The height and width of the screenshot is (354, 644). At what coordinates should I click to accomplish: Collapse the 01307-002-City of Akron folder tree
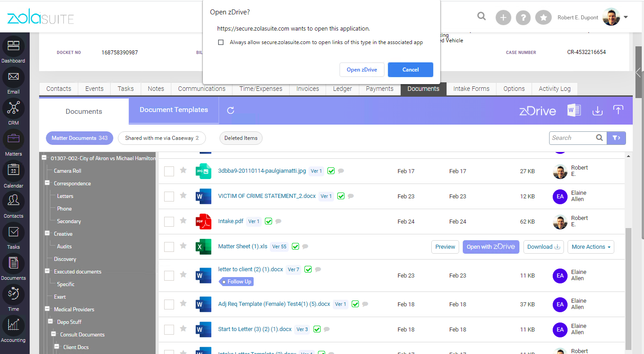(x=45, y=158)
